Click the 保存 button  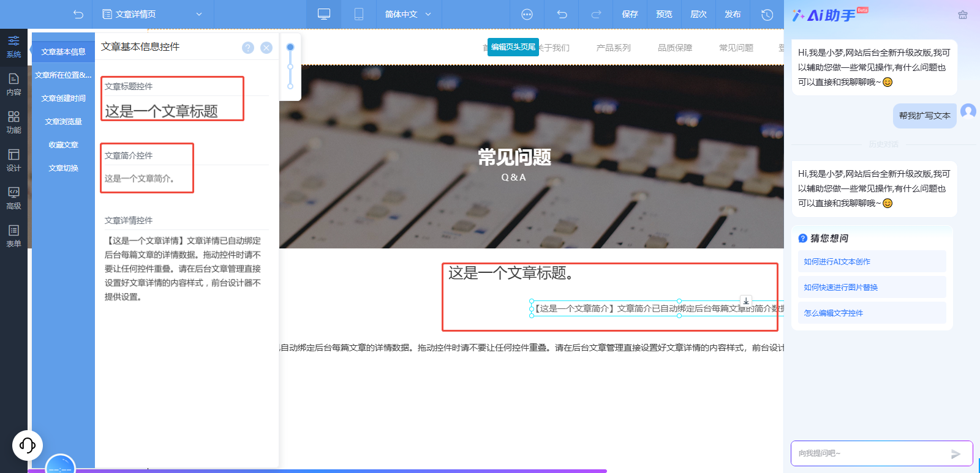(630, 14)
